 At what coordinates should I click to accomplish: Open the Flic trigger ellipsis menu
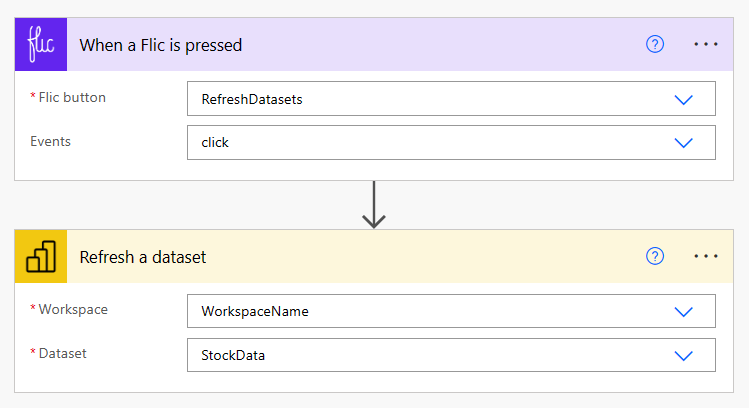706,45
